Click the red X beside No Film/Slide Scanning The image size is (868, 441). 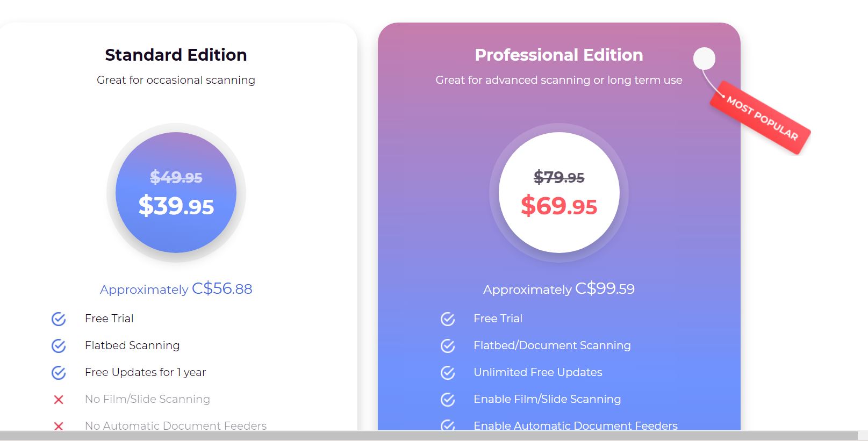[x=59, y=400]
